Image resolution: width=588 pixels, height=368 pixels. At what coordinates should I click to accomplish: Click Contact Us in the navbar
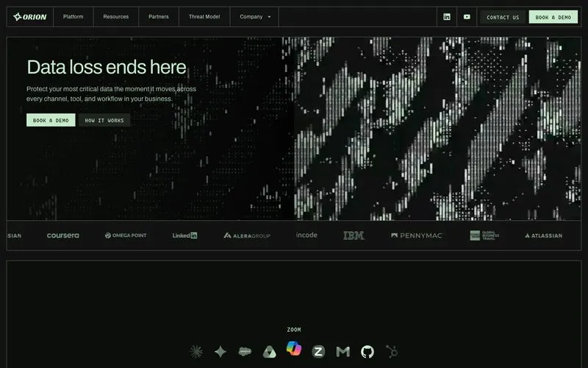click(503, 17)
